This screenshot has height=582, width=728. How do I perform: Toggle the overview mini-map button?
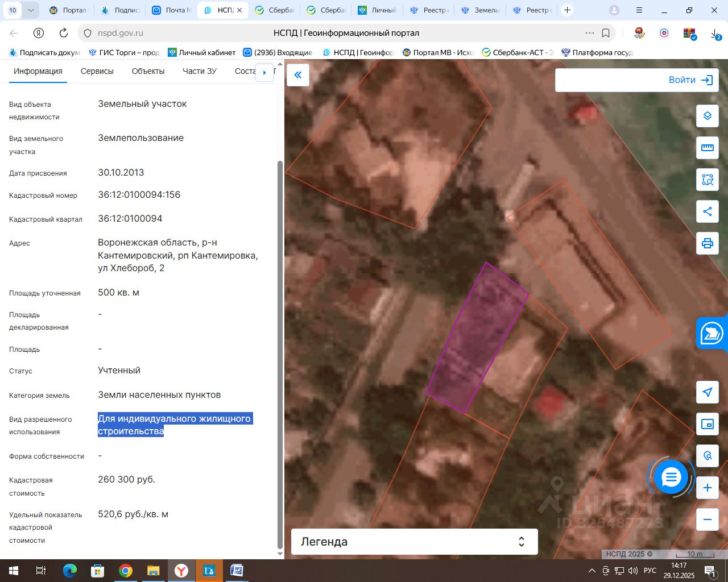[708, 424]
